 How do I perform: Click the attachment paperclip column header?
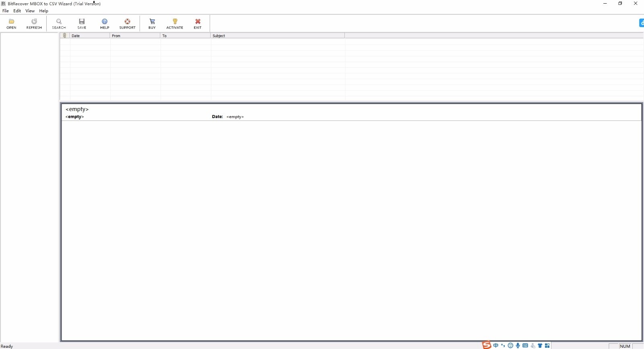[x=65, y=36]
